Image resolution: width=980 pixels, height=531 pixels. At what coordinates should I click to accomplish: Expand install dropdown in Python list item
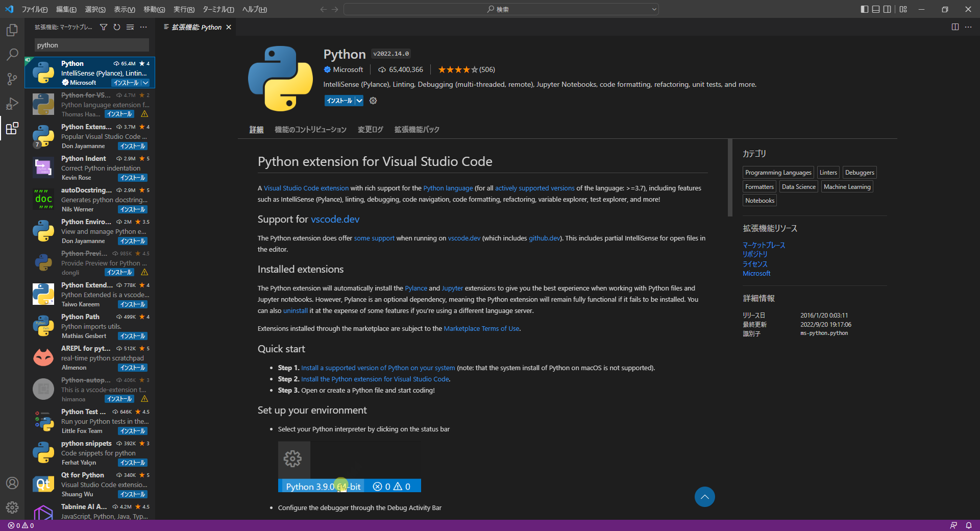[x=145, y=83]
